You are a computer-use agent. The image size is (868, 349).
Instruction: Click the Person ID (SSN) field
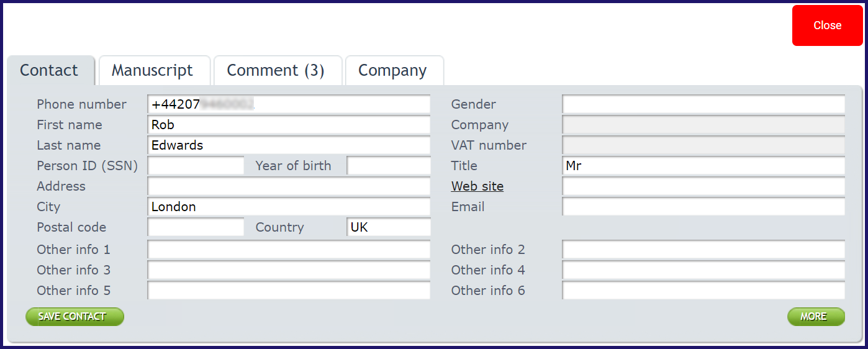[196, 166]
